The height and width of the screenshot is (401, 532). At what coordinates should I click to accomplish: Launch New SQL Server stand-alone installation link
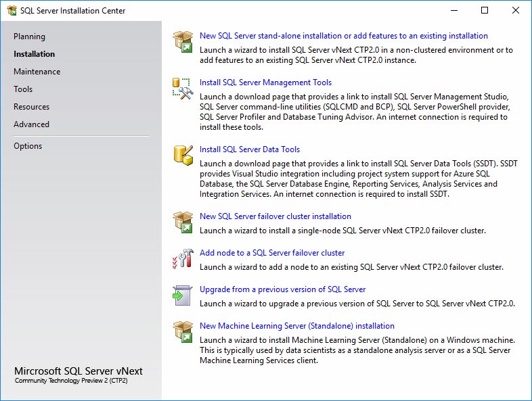[x=344, y=36]
